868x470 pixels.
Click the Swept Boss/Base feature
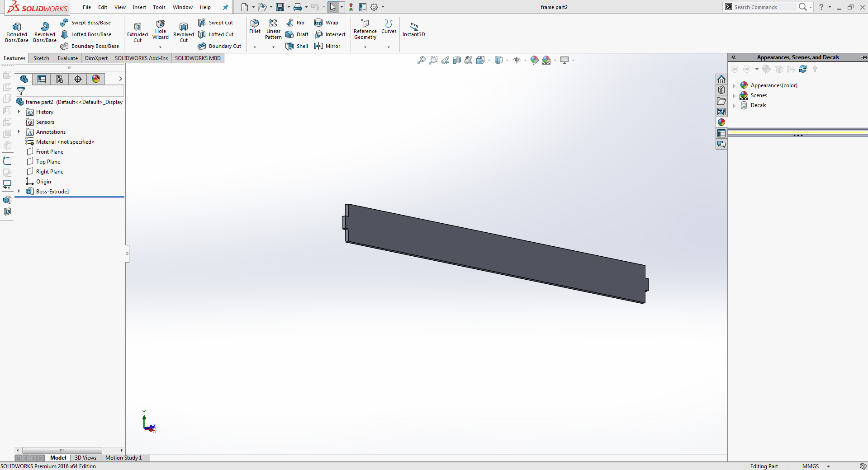tap(85, 23)
